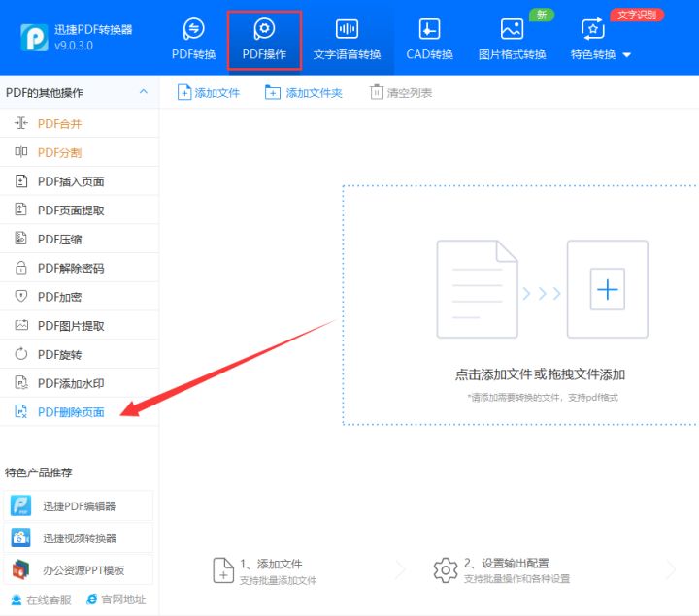The width and height of the screenshot is (699, 616).
Task: Click the step 1 添加文件 document icon
Action: (223, 570)
